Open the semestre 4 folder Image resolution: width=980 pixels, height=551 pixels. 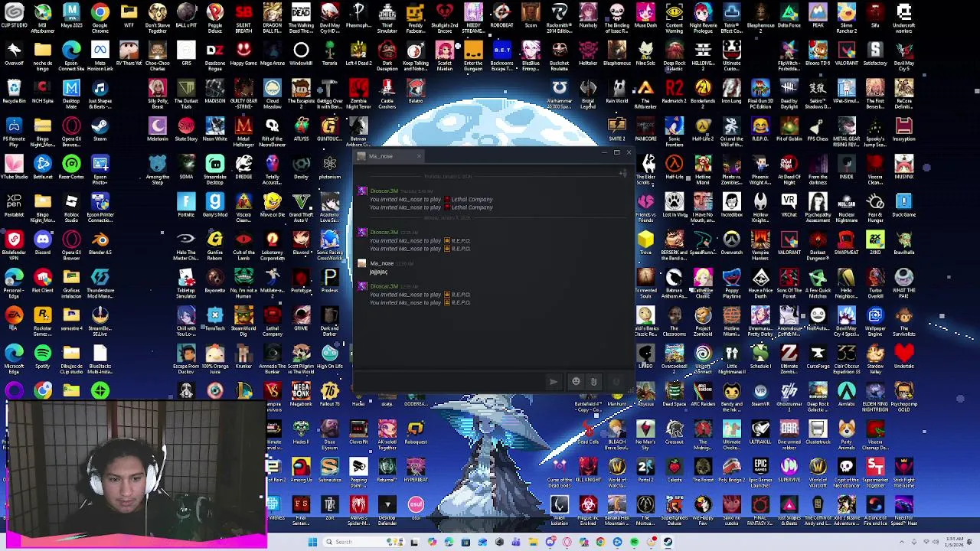click(71, 318)
